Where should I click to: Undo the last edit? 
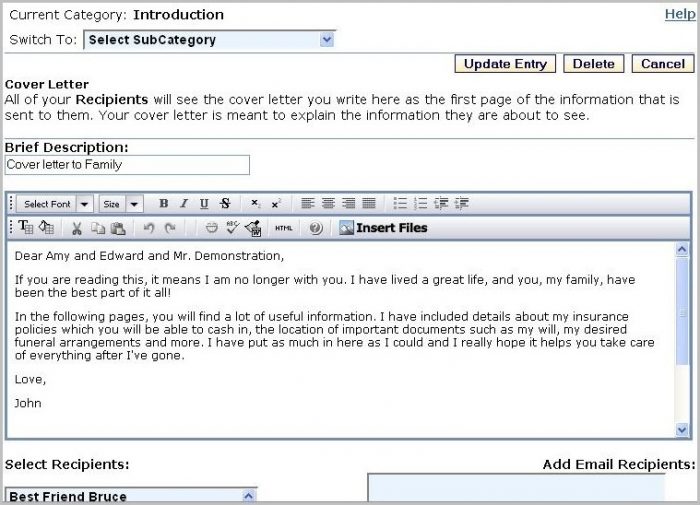point(149,228)
